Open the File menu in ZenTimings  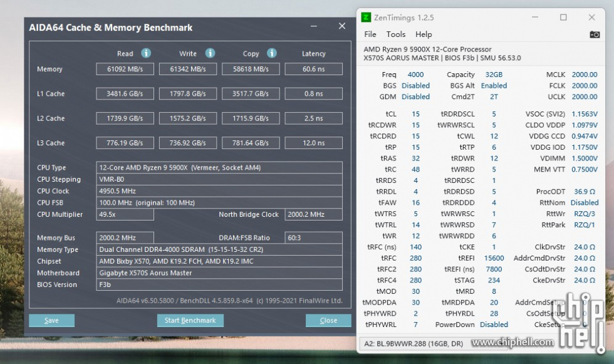point(370,34)
